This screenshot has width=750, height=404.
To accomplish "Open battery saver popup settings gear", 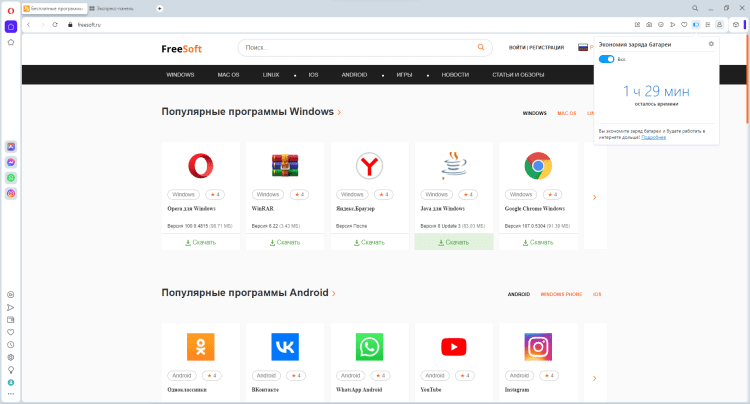I will point(711,44).
